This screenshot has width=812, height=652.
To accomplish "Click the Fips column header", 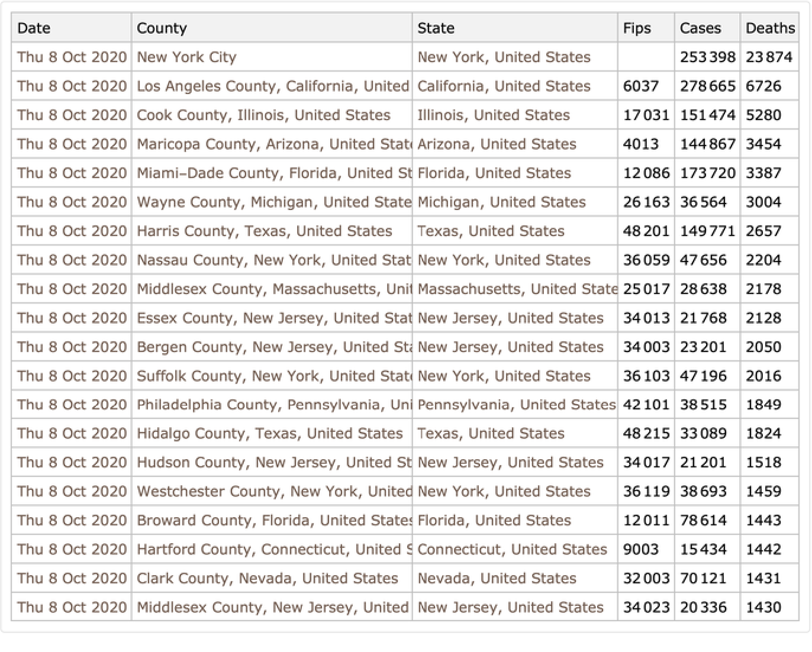I will click(637, 28).
